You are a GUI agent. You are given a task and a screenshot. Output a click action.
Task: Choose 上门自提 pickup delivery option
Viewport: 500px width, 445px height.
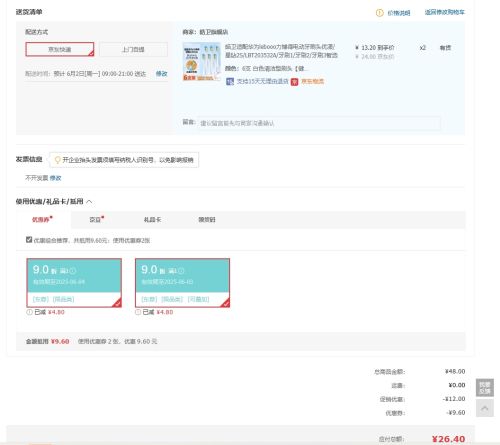tap(133, 49)
